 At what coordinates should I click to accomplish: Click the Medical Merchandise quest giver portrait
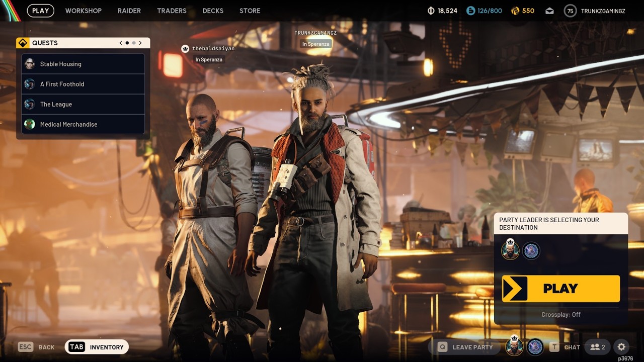[30, 124]
